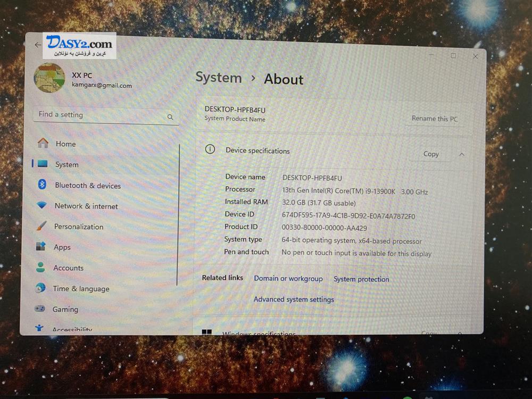Copy the device specifications

tap(431, 154)
